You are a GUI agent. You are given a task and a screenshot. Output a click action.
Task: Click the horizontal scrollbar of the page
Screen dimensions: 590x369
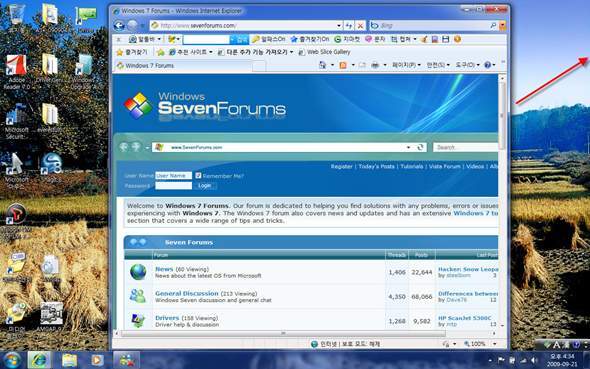tap(283, 333)
